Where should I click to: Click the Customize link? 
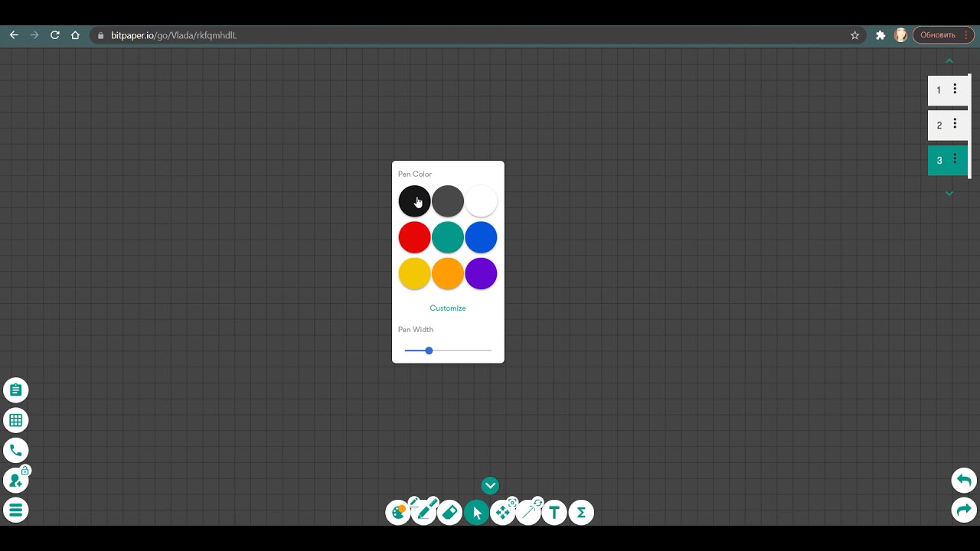(x=448, y=308)
